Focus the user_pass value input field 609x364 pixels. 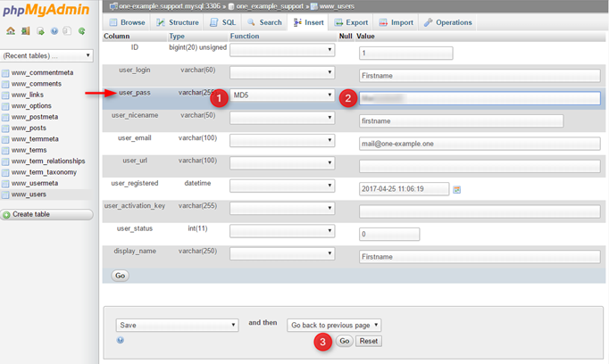(x=480, y=98)
